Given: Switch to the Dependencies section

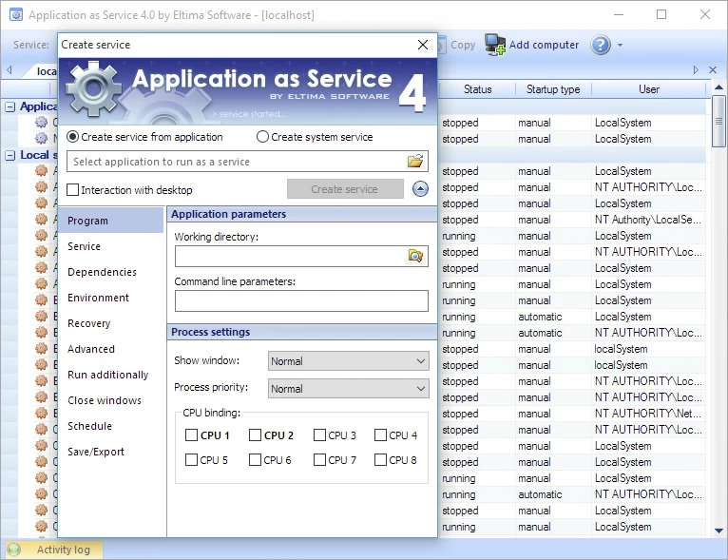Looking at the screenshot, I should click(x=103, y=272).
